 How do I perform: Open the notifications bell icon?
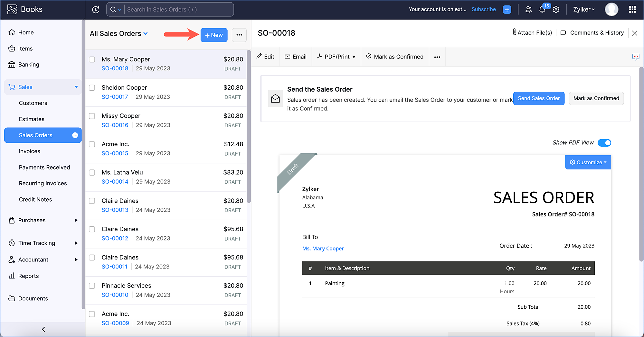click(x=542, y=10)
